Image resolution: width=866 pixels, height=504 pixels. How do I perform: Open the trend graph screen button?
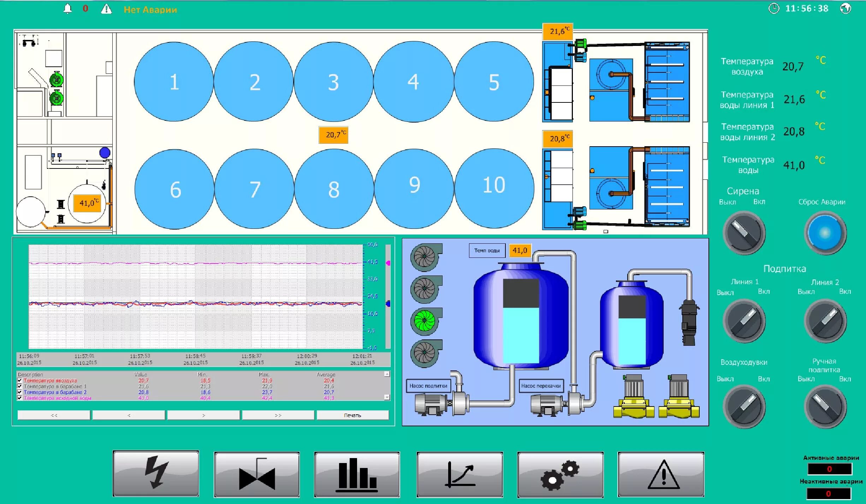coord(459,474)
